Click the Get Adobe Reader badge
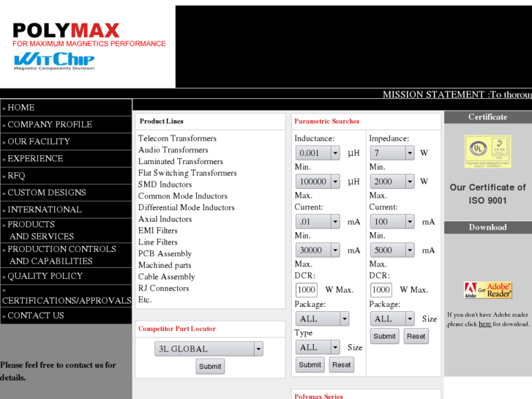The height and width of the screenshot is (399, 532). pos(487,290)
